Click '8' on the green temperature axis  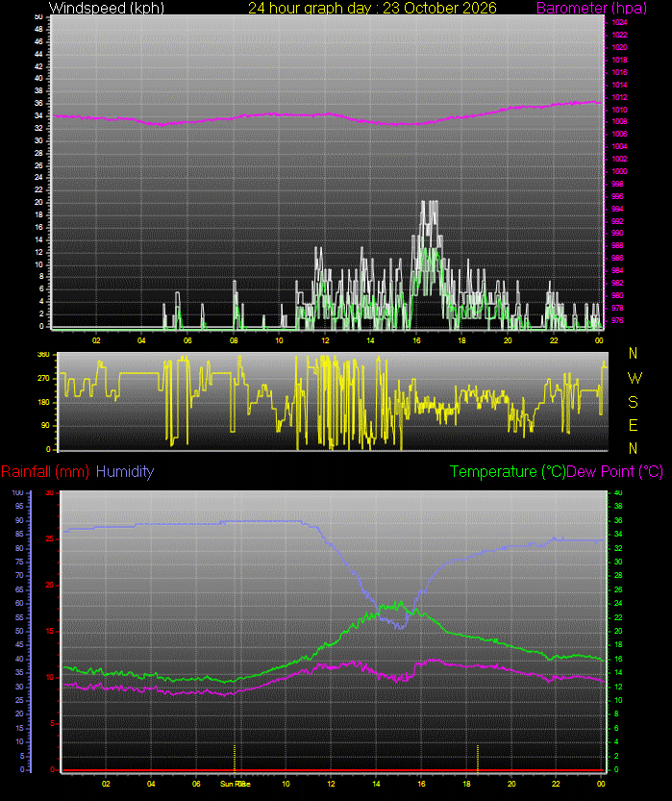coord(616,714)
